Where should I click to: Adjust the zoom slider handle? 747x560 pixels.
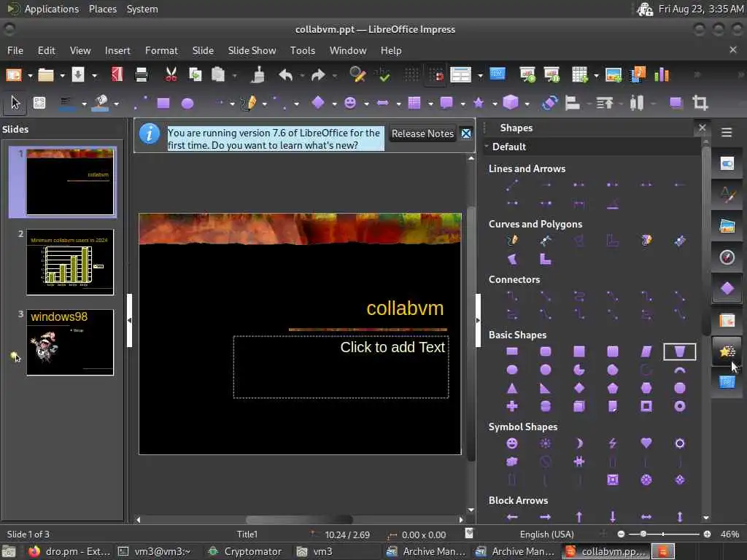[643, 534]
